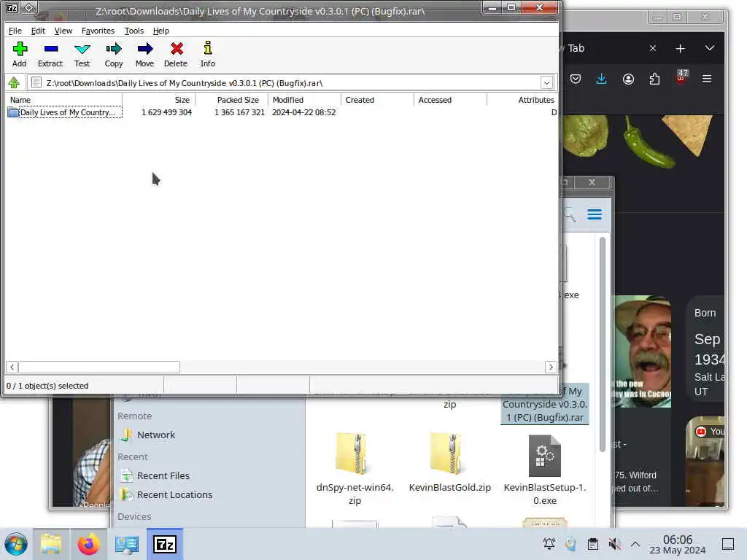
Task: Click the mustached man thumbnail in Firefox
Action: [643, 351]
